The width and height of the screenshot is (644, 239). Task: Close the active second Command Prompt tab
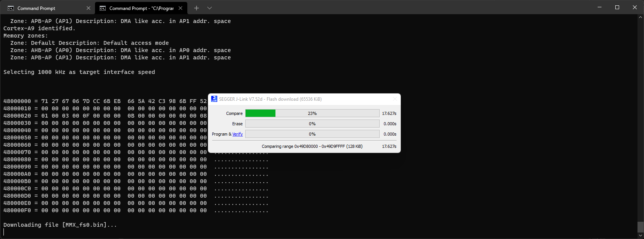[180, 8]
